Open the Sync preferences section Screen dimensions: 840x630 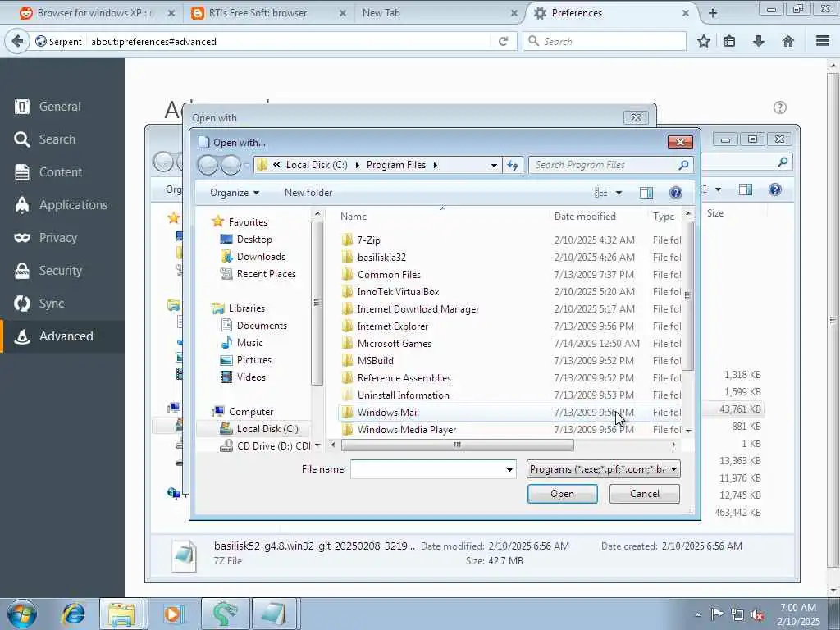point(62,304)
